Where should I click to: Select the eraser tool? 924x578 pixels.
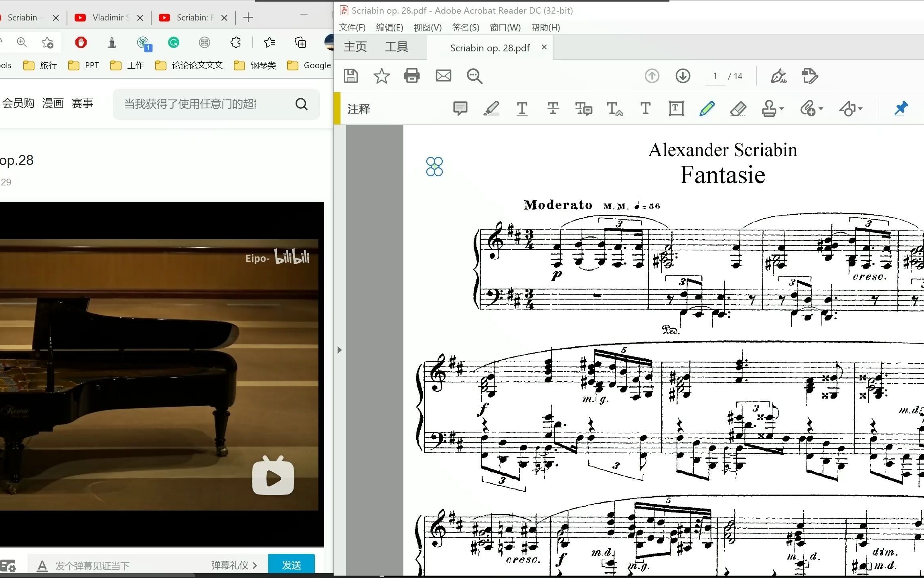pyautogui.click(x=738, y=108)
